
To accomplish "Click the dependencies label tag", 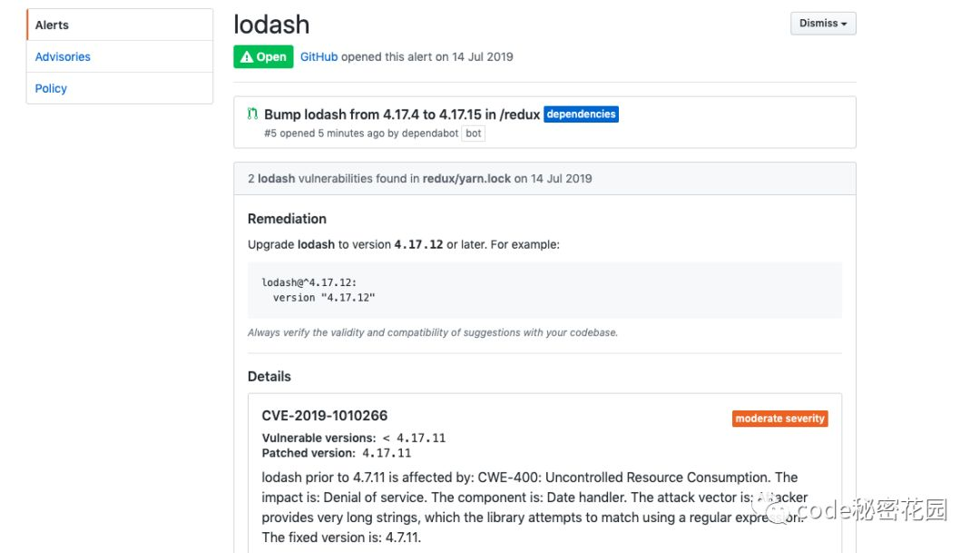I will click(x=581, y=114).
